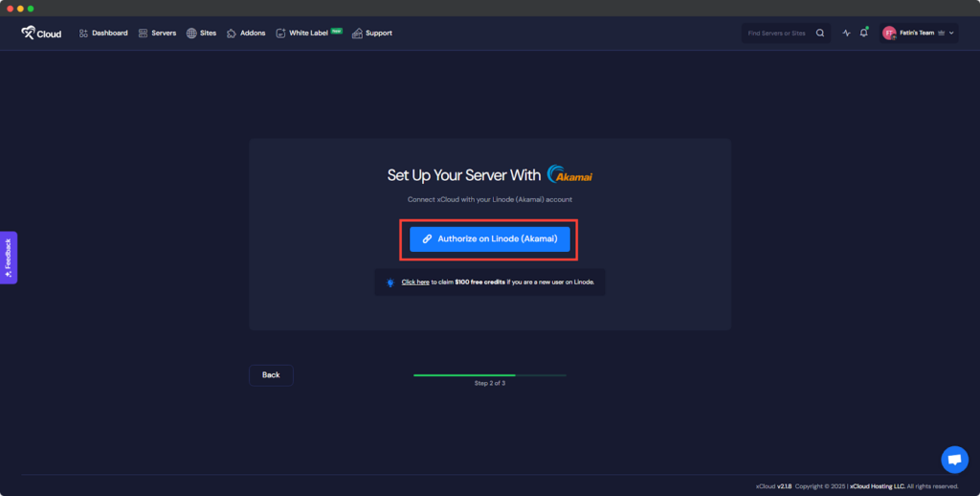Click the Support icon in the navigation

tap(358, 34)
